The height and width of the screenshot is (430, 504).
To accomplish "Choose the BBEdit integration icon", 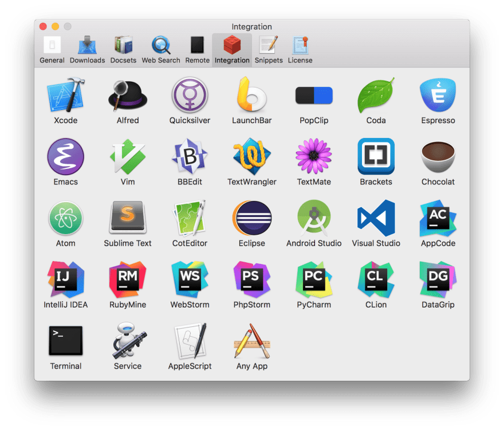I will [190, 156].
